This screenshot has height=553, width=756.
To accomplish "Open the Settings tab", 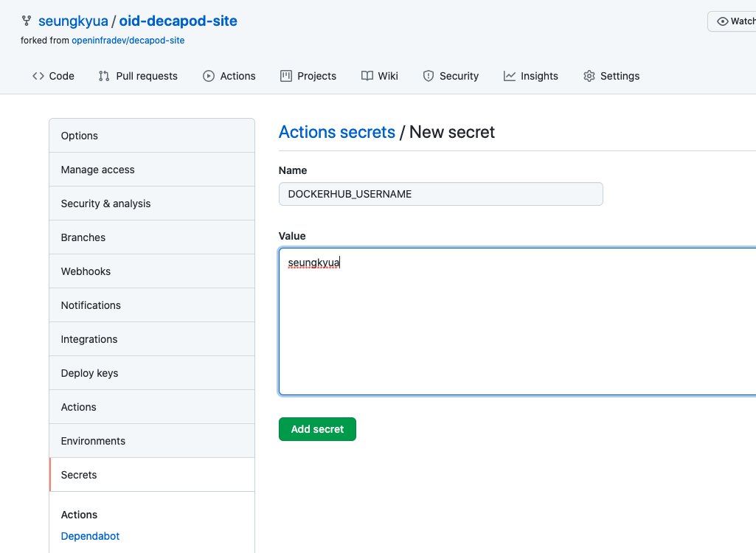I will click(611, 76).
